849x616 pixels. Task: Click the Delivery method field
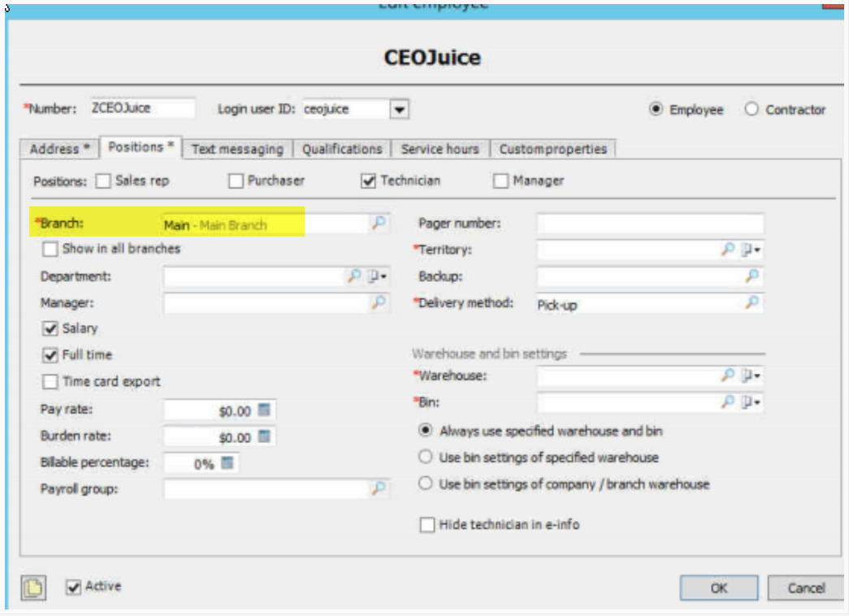coord(640,303)
